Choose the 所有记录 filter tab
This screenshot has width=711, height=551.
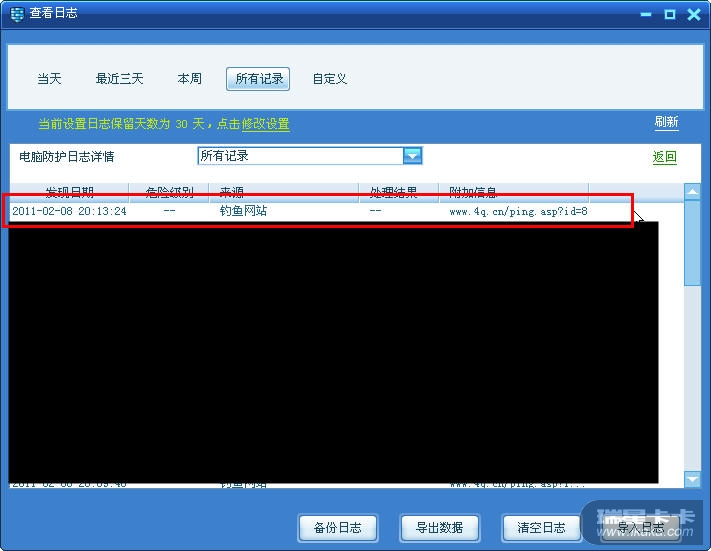tap(258, 79)
